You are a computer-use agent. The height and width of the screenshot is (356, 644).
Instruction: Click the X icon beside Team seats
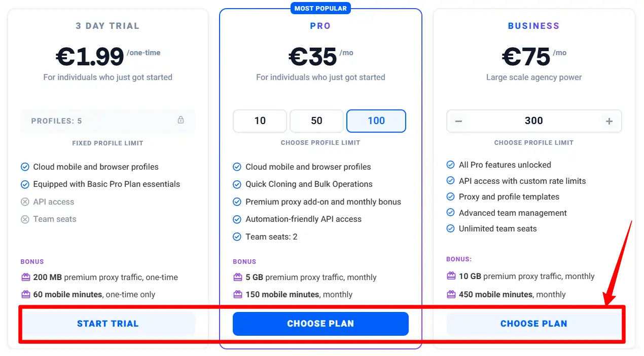[25, 219]
